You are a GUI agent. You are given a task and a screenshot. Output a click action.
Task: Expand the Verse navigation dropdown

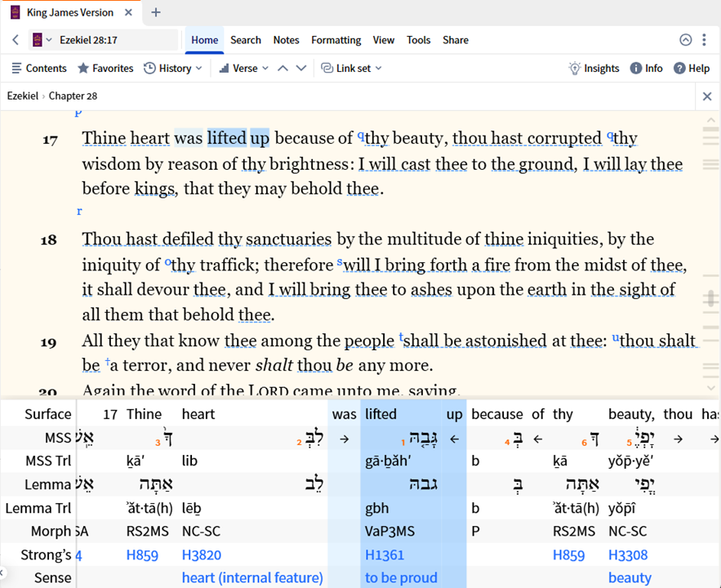click(x=244, y=69)
